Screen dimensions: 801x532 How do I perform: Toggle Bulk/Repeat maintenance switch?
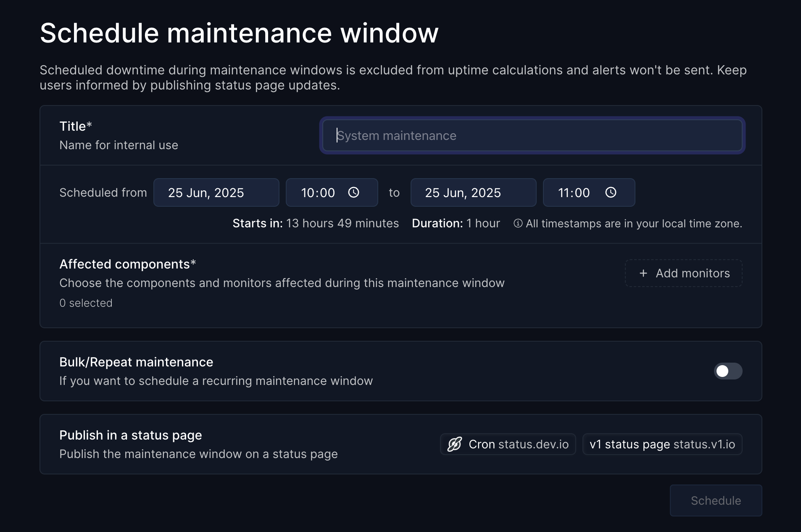pyautogui.click(x=728, y=371)
